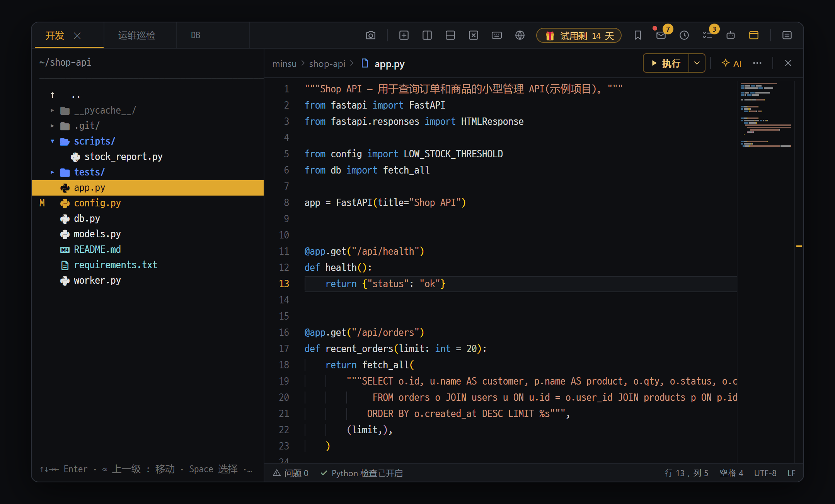Click the keyboard icon in toolbar

497,36
